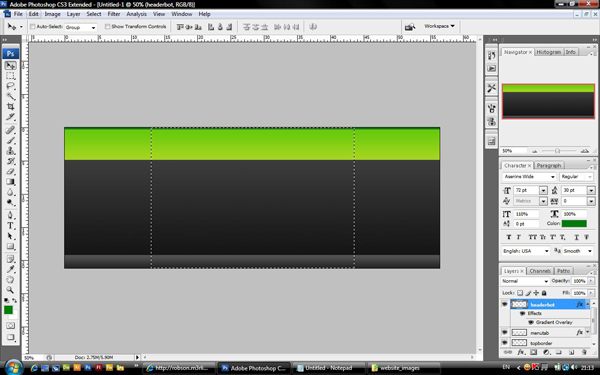Select the Eraser tool
This screenshot has height=375, width=600.
11,171
